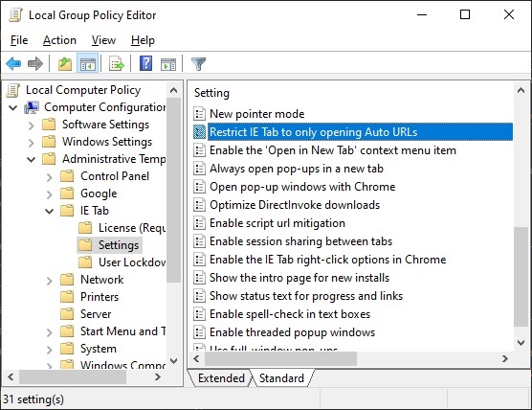
Task: Select 'Always open pop-ups in a new tab'
Action: pyautogui.click(x=297, y=169)
